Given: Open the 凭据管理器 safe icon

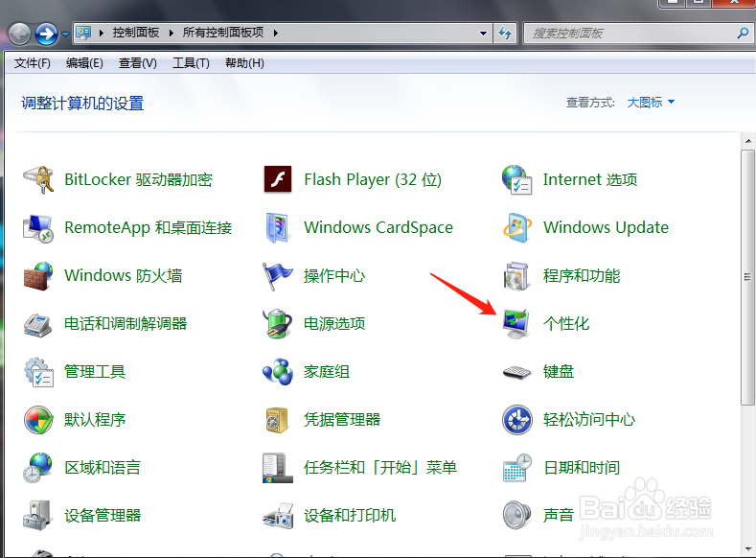Looking at the screenshot, I should point(277,420).
